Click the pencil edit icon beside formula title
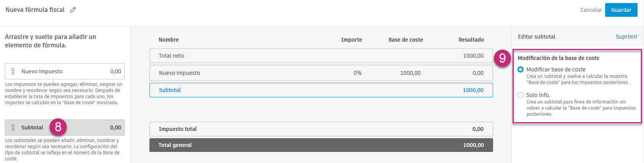644x163 pixels. [73, 10]
